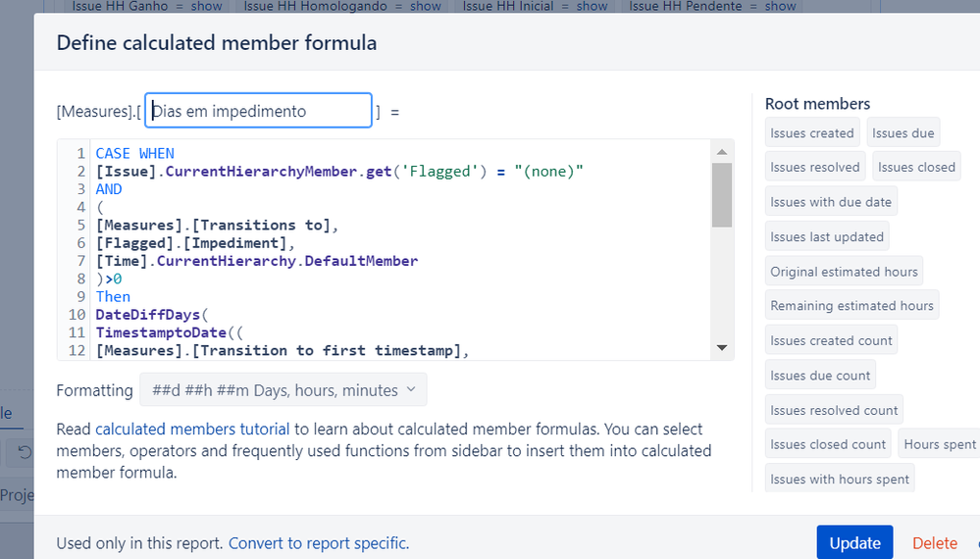Image resolution: width=980 pixels, height=559 pixels.
Task: Click formula line with CurrentHierarchyMember.get('Flagged')
Action: point(339,172)
